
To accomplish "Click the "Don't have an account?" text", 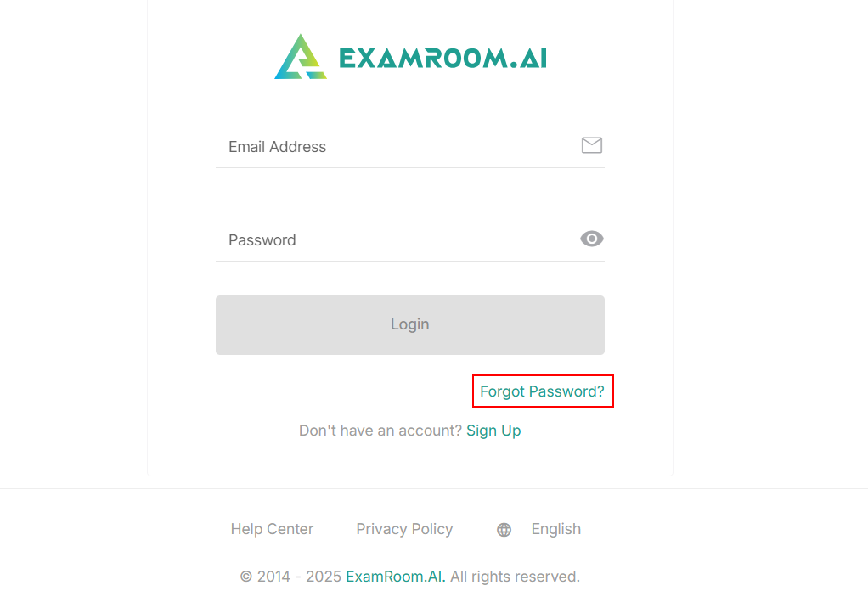I will pyautogui.click(x=380, y=431).
